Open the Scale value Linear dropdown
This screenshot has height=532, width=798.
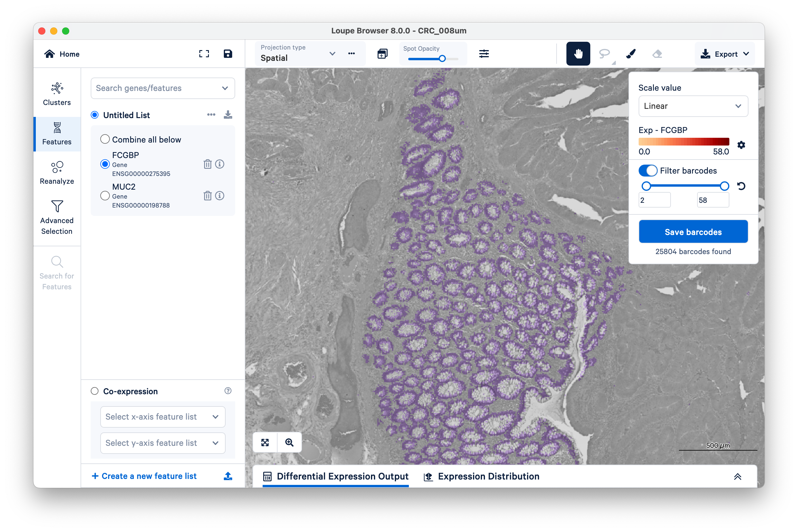(693, 106)
